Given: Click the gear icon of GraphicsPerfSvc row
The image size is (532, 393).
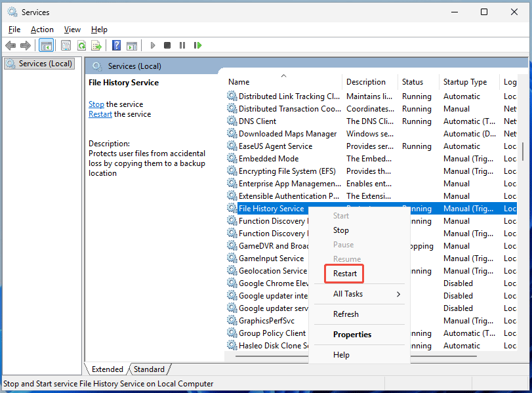Looking at the screenshot, I should [232, 320].
